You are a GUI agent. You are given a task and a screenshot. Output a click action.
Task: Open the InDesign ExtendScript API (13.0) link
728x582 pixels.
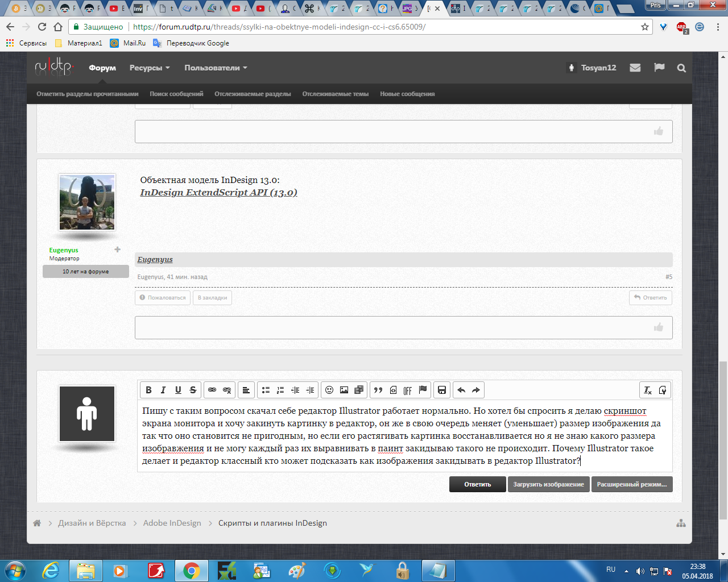(219, 192)
